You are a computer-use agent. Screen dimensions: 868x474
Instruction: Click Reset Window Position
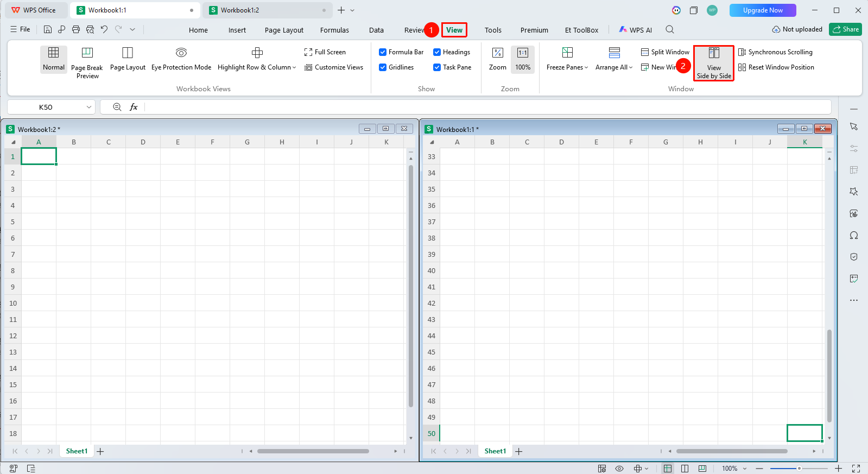(x=776, y=67)
